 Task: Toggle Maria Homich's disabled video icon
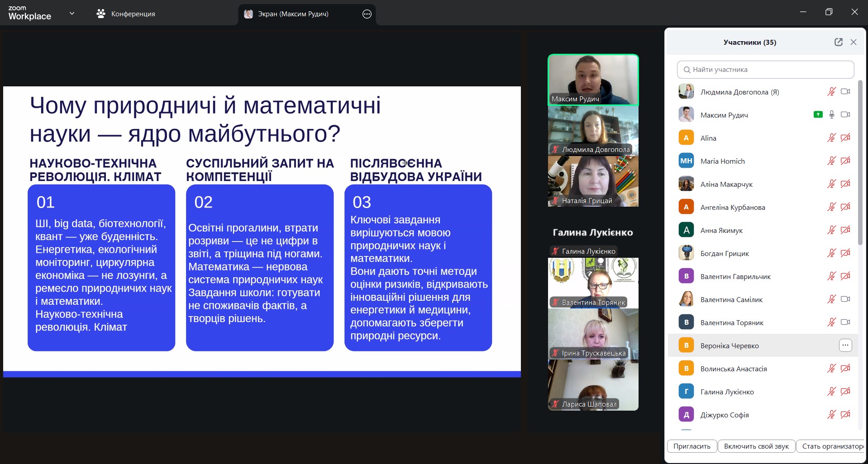pos(845,161)
